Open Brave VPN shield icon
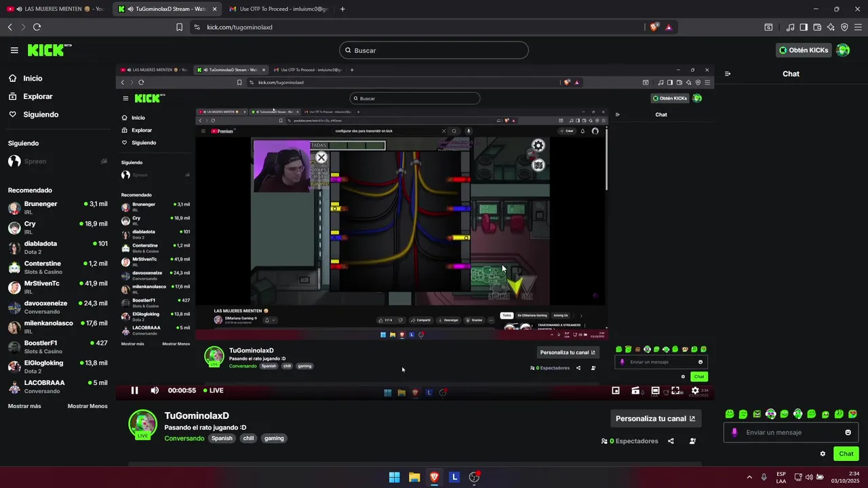Viewport: 868px width, 488px height. point(844,27)
